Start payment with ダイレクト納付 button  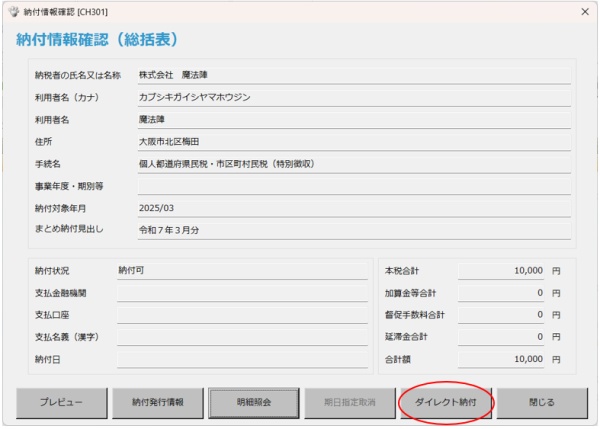(446, 402)
